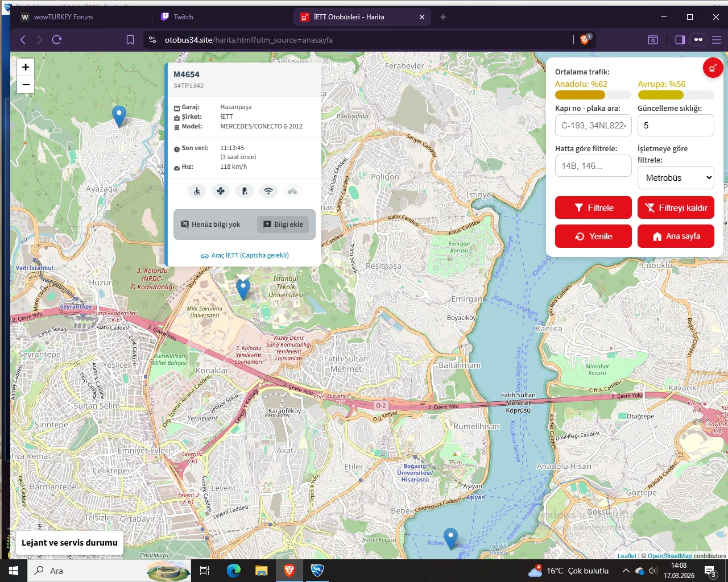Image resolution: width=728 pixels, height=582 pixels.
Task: Click the USB charging icon in popup
Action: [x=245, y=192]
